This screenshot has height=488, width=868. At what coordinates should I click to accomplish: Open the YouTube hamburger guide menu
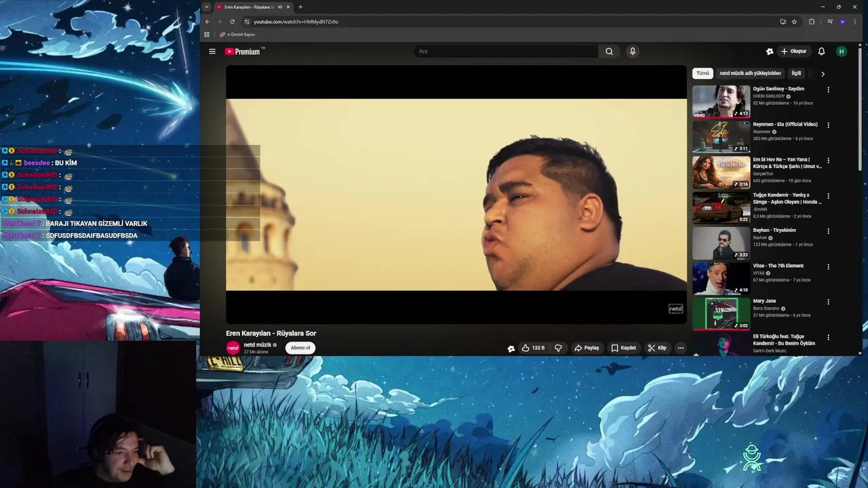click(x=212, y=52)
